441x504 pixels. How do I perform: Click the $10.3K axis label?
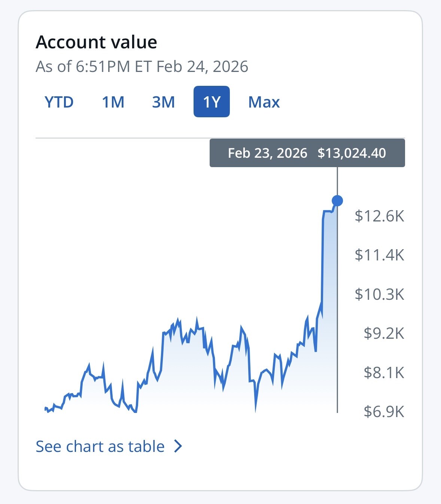click(379, 295)
